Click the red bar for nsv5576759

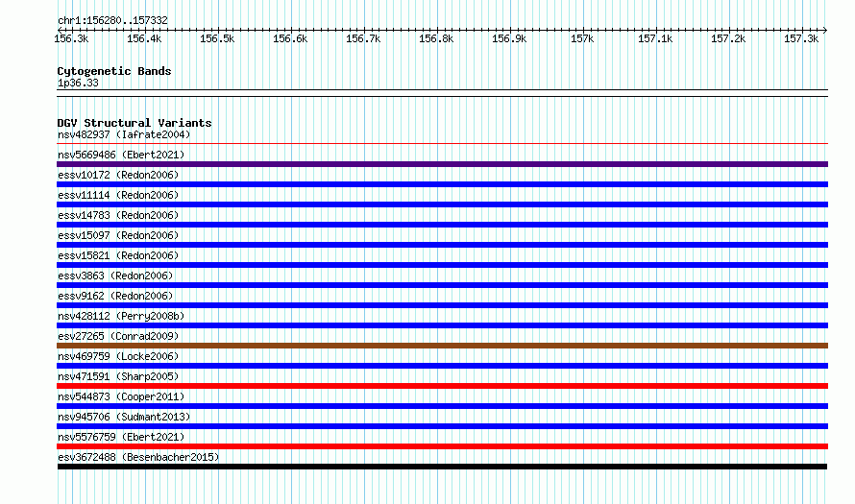(442, 446)
